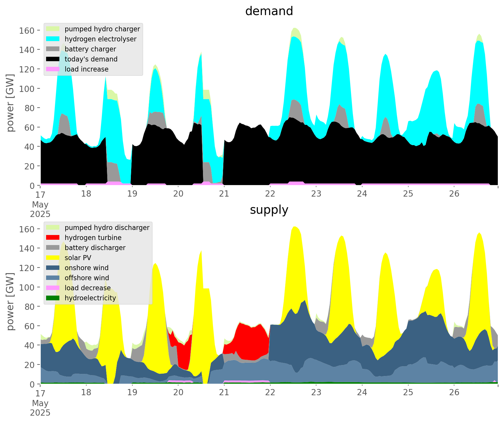Viewport: 504px width, 423px height.
Task: Click the 'supply' chart title
Action: point(269,210)
